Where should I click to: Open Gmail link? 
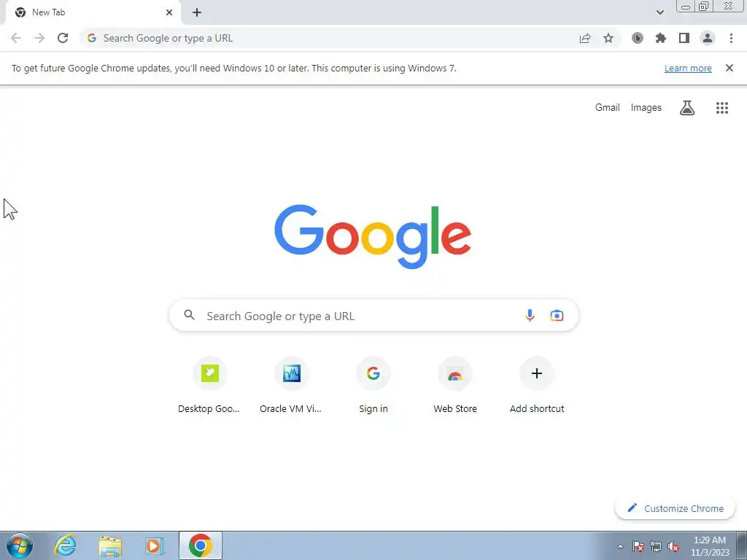[607, 108]
